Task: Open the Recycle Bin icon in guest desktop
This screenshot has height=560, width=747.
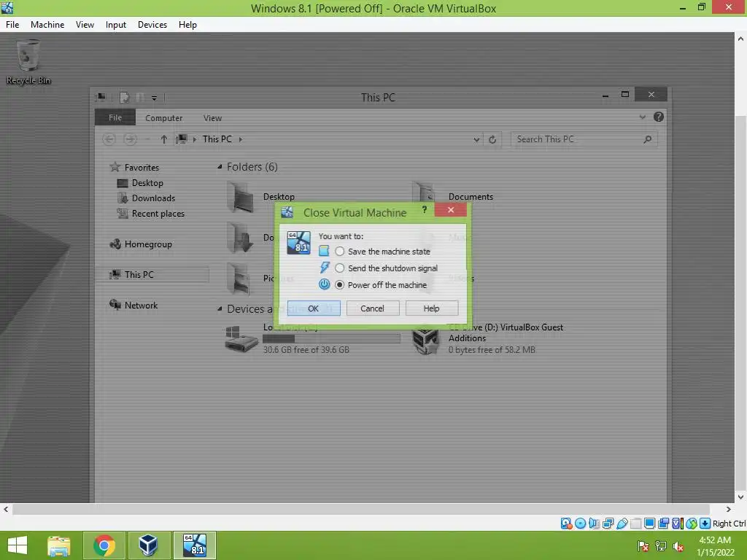Action: coord(28,63)
